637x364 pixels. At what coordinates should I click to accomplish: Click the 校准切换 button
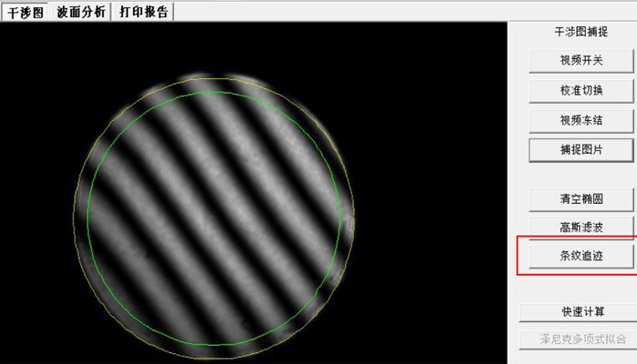coord(581,90)
